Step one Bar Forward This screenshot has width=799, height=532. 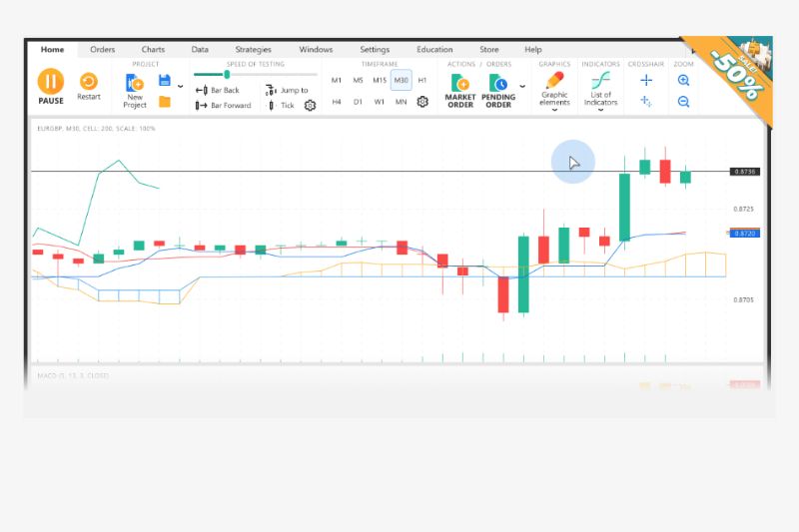pyautogui.click(x=223, y=106)
